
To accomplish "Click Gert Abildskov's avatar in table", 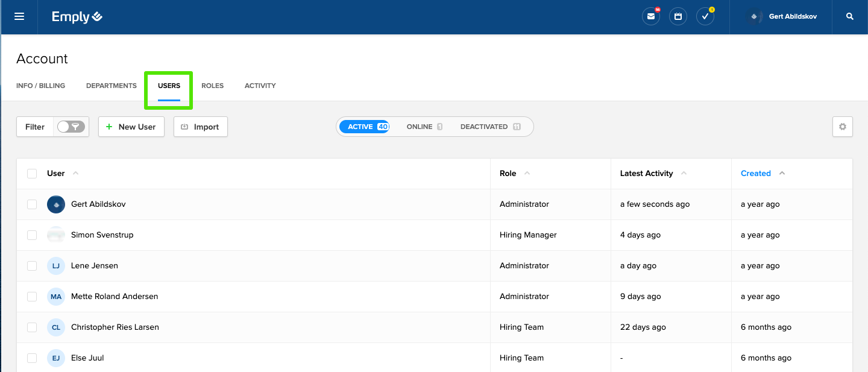I will (56, 204).
